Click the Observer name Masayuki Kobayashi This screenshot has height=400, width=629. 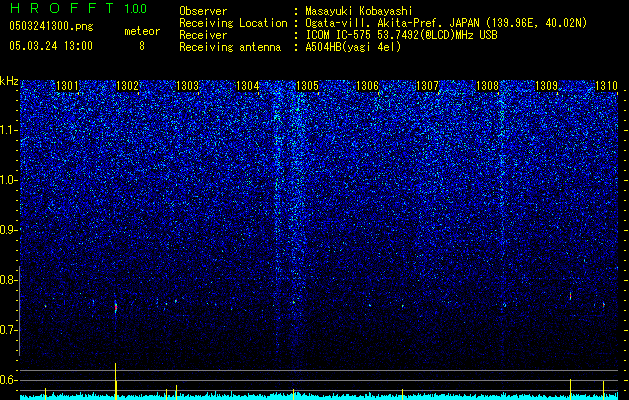coord(359,11)
